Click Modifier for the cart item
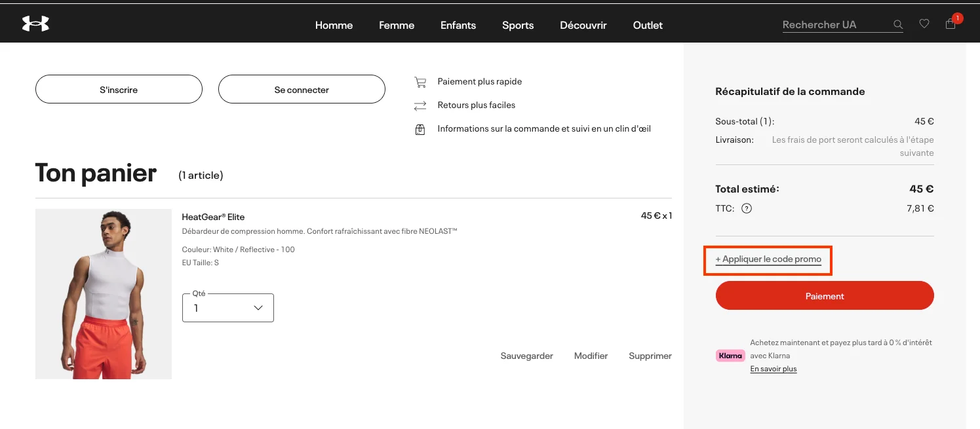Screen dimensions: 980x429 [591, 356]
